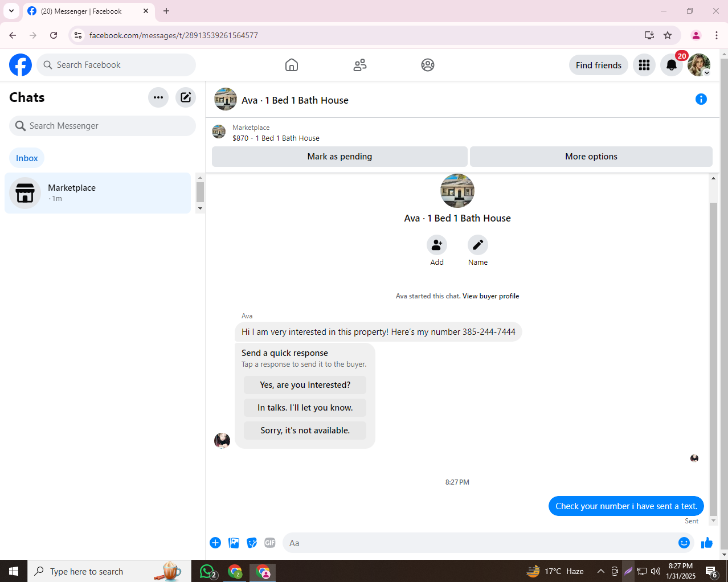Open the Chrome three-dots menu

[717, 35]
